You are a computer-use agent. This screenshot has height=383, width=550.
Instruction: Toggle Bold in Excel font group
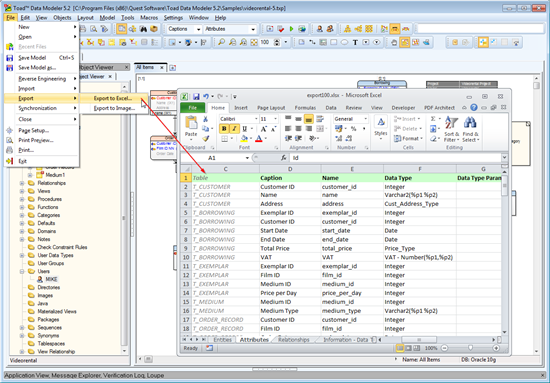[x=224, y=129]
